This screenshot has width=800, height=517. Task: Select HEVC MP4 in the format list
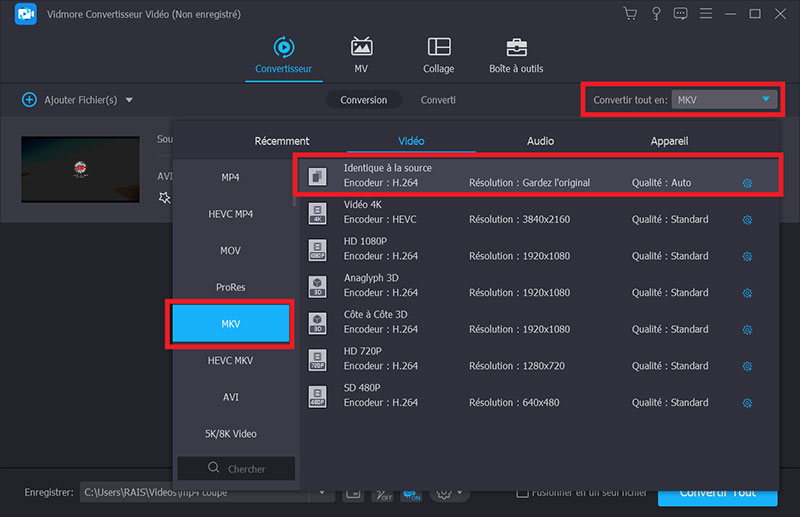231,214
